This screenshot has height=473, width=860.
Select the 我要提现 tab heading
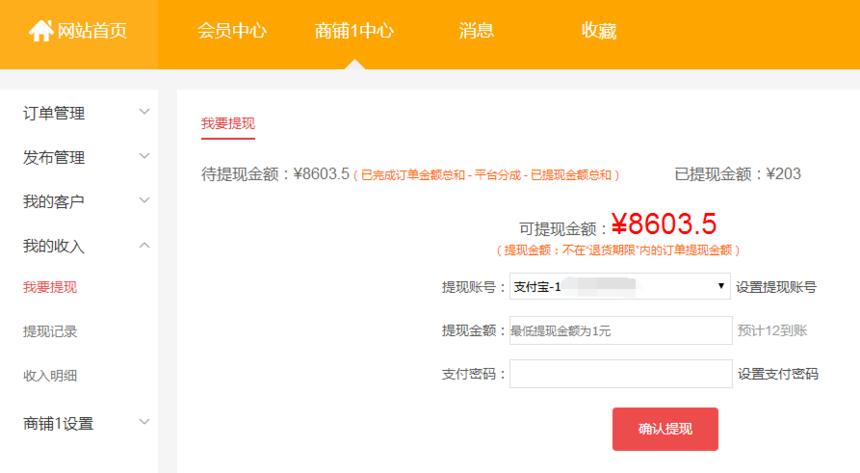coord(228,124)
